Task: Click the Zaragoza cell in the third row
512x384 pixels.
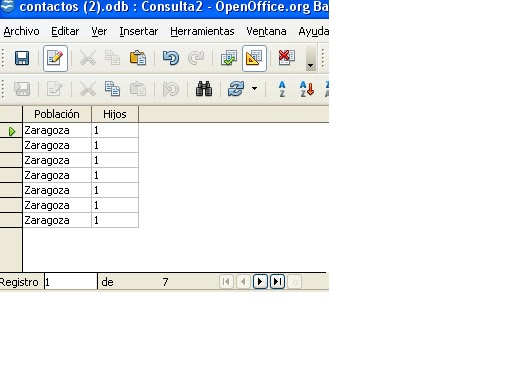Action: point(57,160)
